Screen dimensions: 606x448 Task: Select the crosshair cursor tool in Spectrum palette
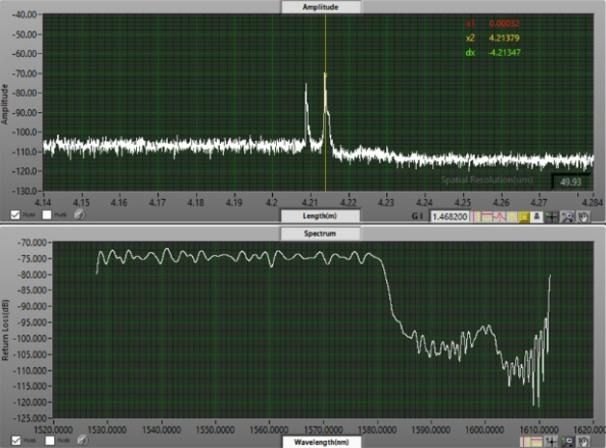coord(551,440)
